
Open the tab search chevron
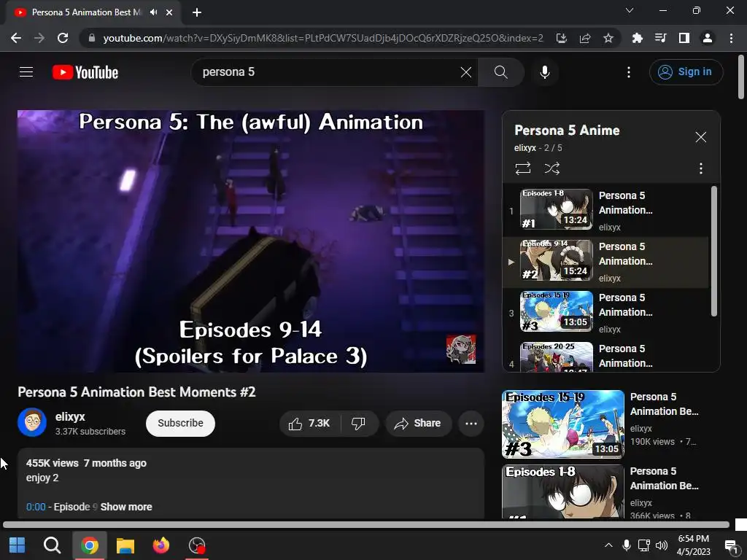point(630,10)
